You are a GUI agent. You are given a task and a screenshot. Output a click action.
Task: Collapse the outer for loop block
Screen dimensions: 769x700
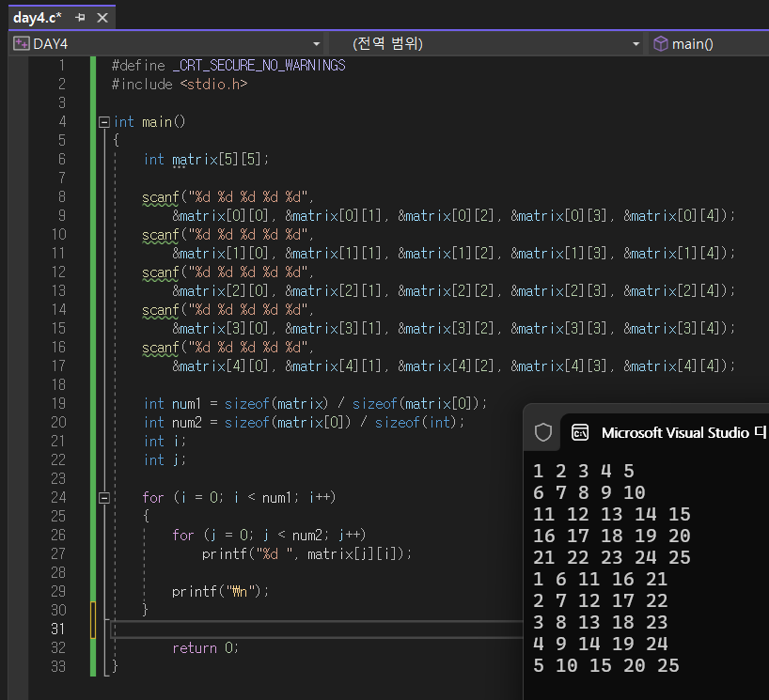click(104, 498)
